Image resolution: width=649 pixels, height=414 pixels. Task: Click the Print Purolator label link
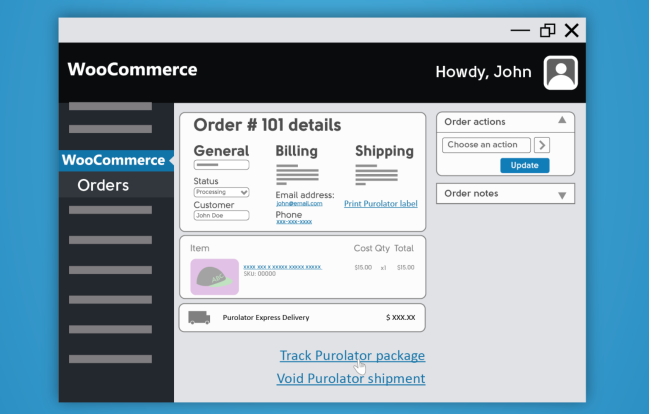click(381, 204)
